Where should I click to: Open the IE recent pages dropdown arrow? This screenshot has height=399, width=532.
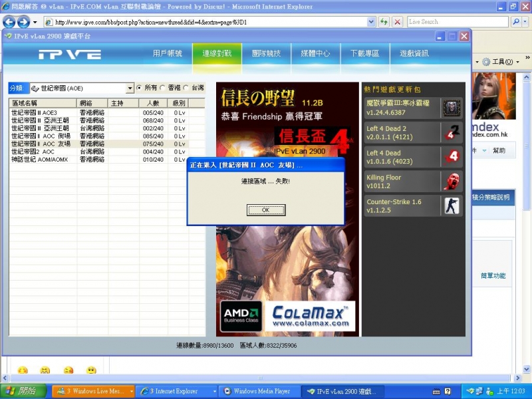coord(35,23)
